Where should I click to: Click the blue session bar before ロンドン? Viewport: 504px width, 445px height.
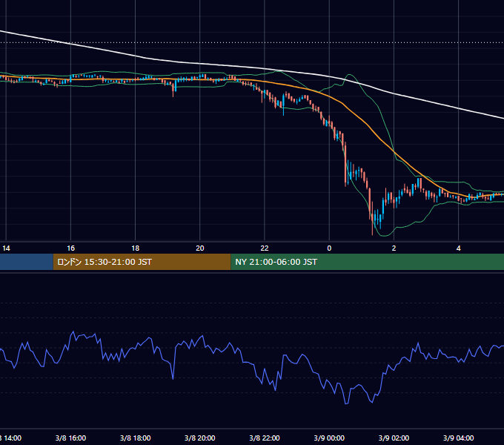pyautogui.click(x=27, y=262)
